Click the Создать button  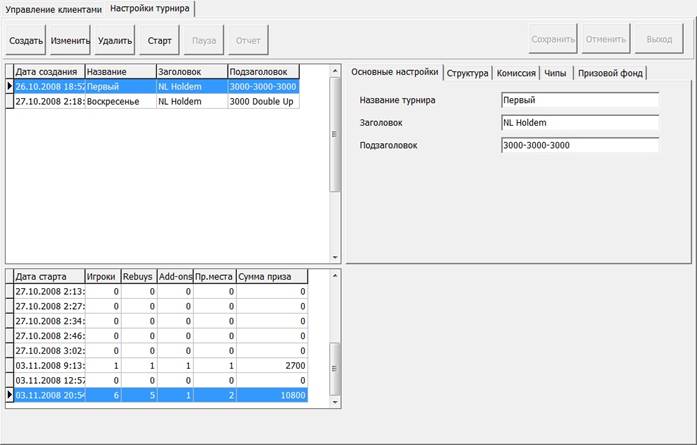tap(26, 42)
